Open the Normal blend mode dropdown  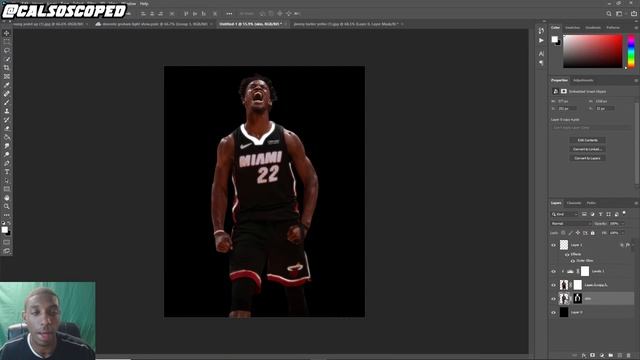coord(571,223)
